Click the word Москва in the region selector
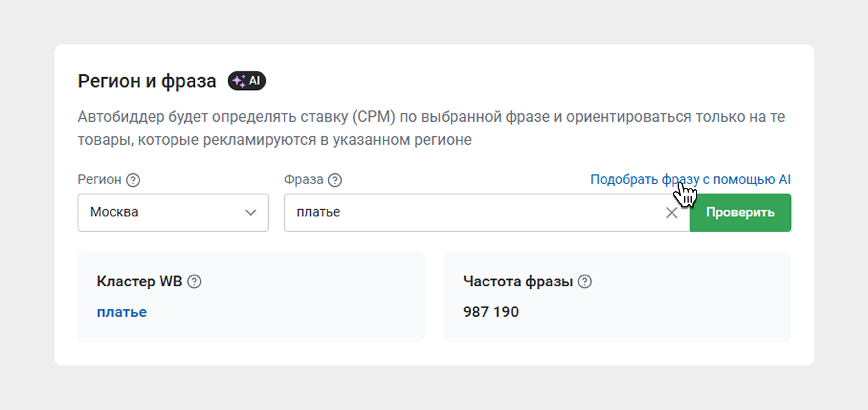The image size is (868, 410). point(114,212)
